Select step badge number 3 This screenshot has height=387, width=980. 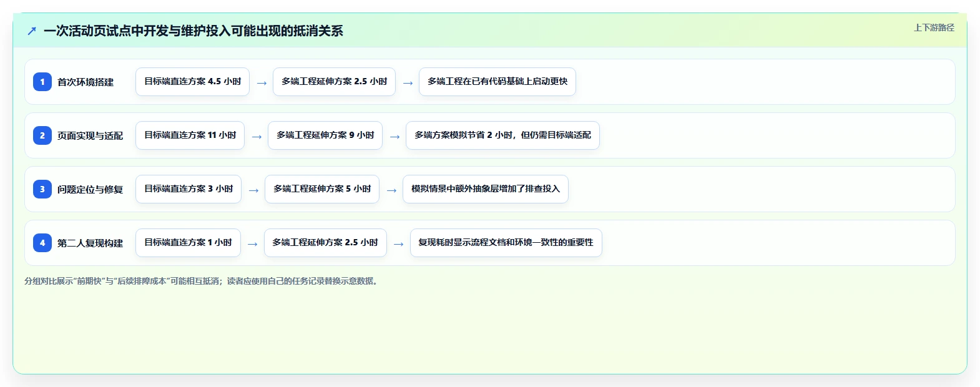(42, 189)
